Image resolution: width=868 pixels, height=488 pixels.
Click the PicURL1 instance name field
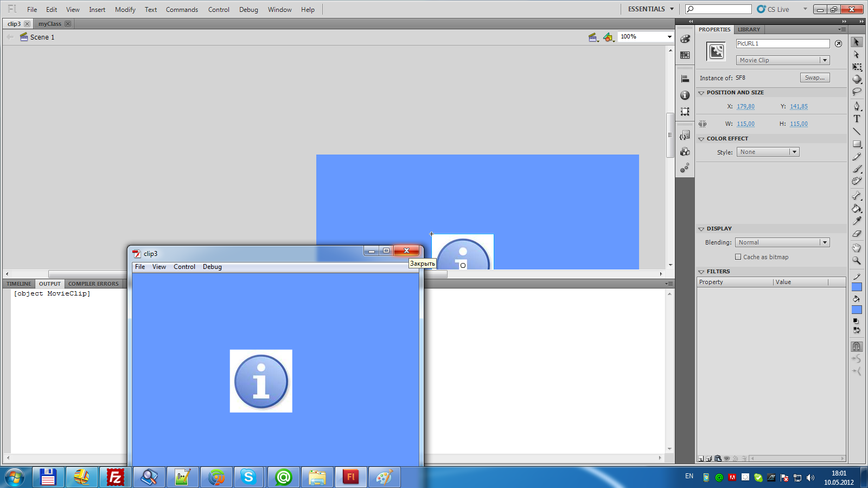pos(783,43)
